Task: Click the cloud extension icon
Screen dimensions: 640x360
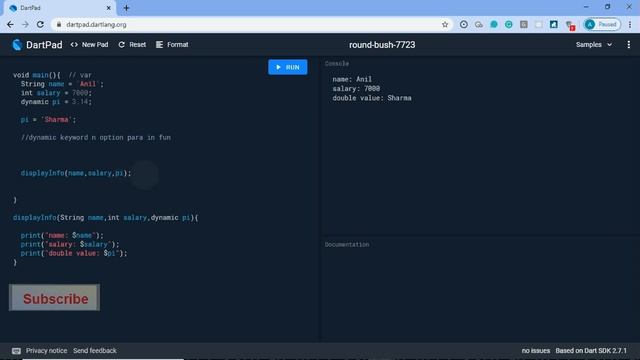Action: click(x=479, y=24)
